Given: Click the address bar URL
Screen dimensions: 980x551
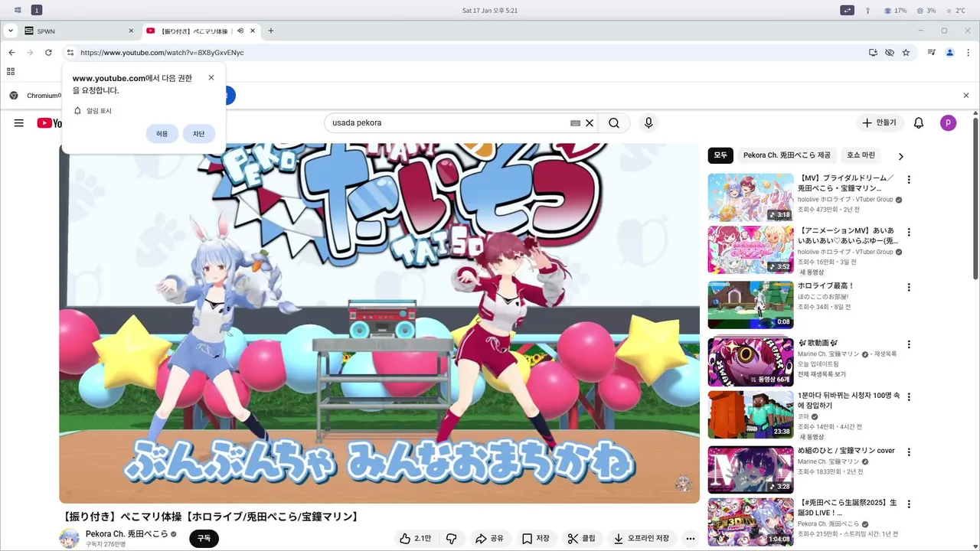Looking at the screenshot, I should [x=162, y=53].
